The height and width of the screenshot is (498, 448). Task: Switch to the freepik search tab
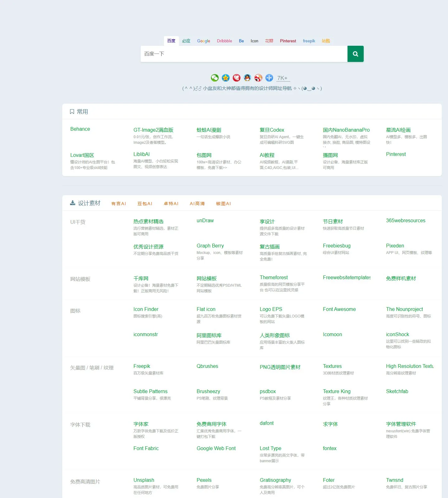(x=309, y=41)
